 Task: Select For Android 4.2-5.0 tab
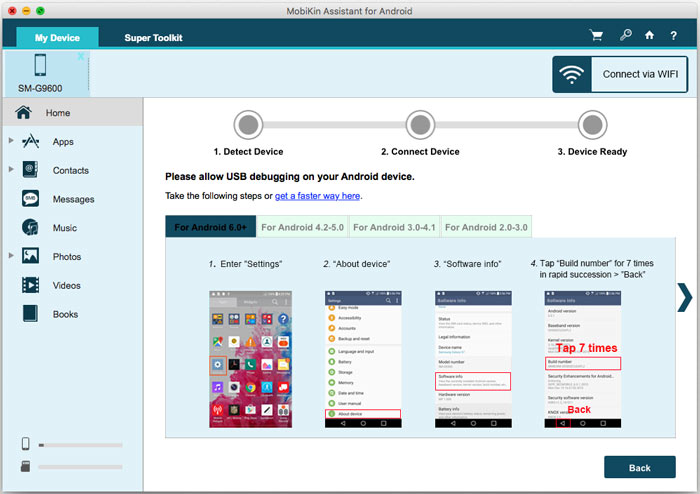coord(303,227)
